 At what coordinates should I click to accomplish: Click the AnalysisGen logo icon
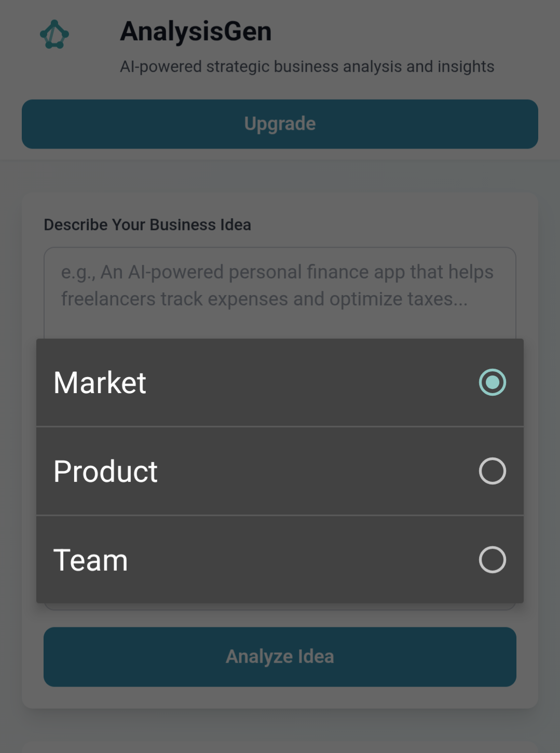[x=54, y=34]
